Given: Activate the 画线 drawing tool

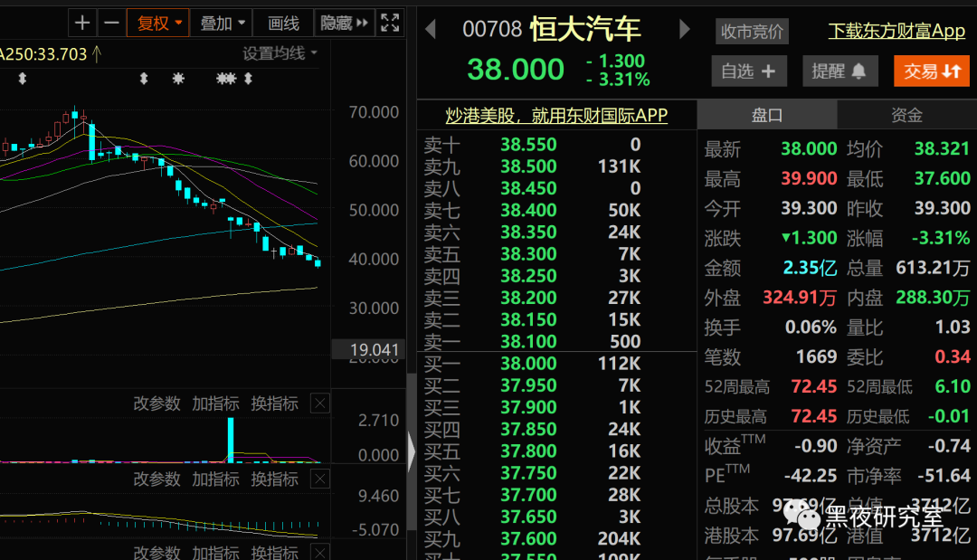Looking at the screenshot, I should 283,23.
